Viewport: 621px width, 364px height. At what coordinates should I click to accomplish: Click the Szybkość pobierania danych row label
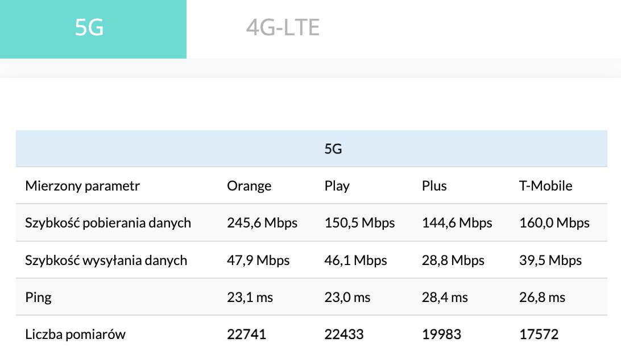[108, 223]
